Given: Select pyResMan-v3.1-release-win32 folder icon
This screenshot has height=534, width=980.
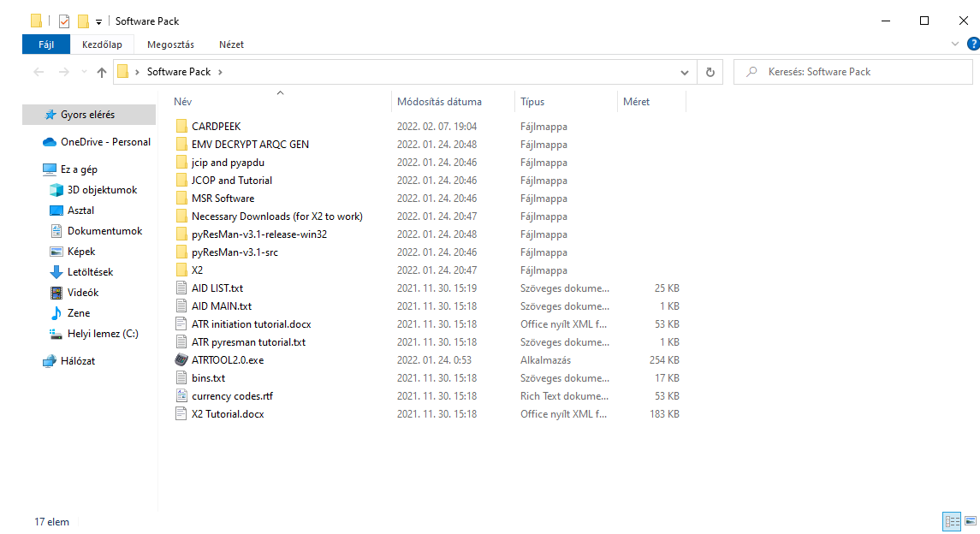Looking at the screenshot, I should pos(181,234).
